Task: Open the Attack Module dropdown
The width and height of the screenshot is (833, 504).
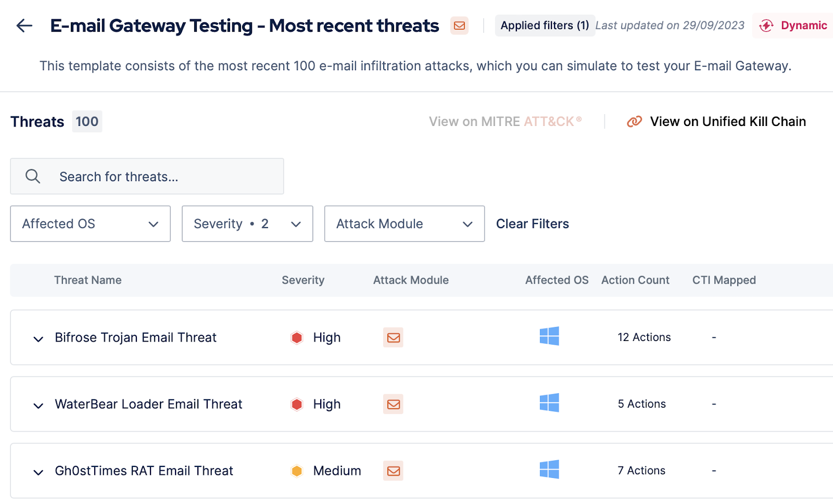Action: (404, 224)
